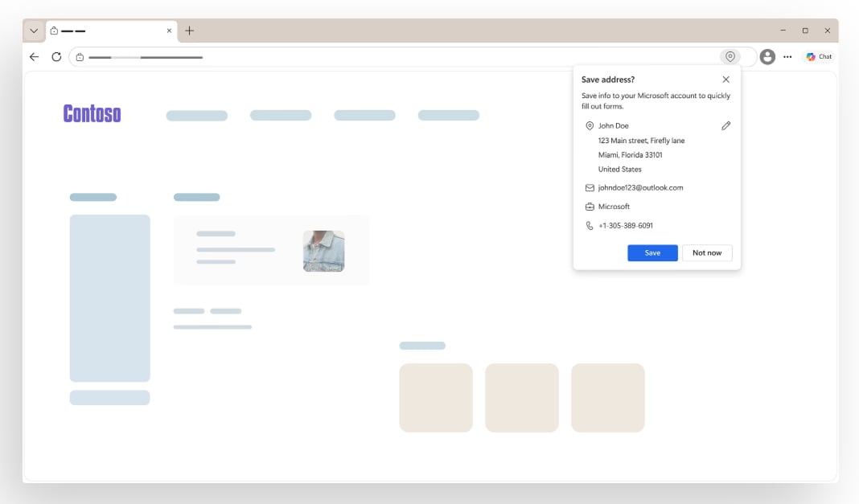Close the current browser tab

click(169, 31)
